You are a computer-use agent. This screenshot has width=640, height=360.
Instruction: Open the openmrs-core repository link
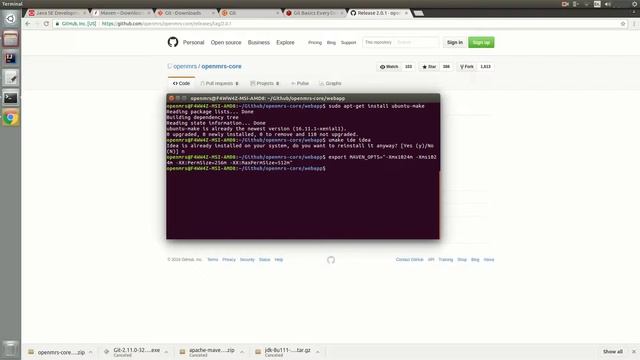tap(221, 66)
